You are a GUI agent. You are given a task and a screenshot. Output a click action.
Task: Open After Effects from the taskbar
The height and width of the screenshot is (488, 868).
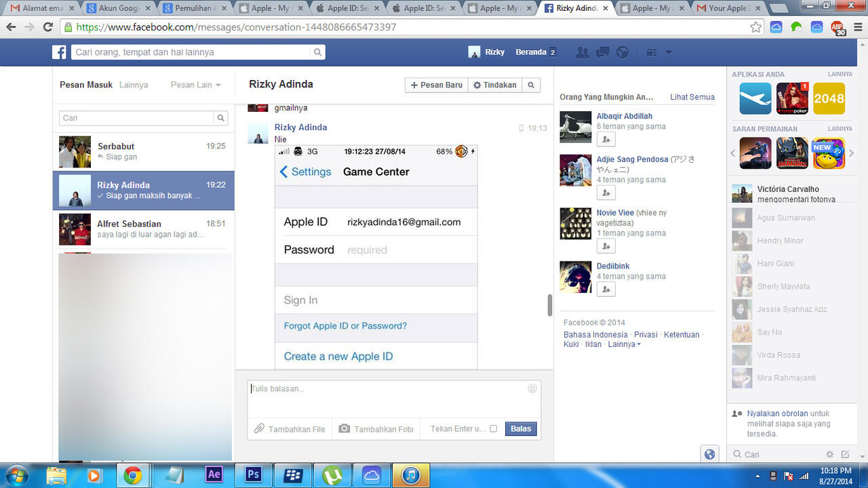coord(214,474)
